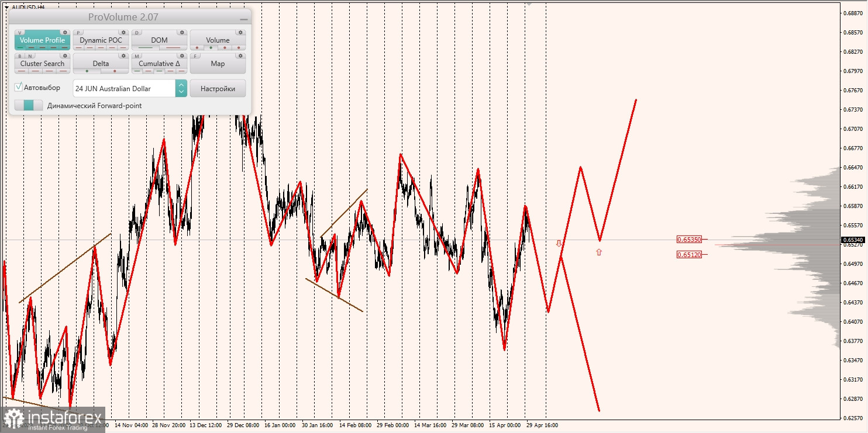The image size is (868, 433).
Task: Click the 0.68870 price scale value
Action: click(852, 13)
